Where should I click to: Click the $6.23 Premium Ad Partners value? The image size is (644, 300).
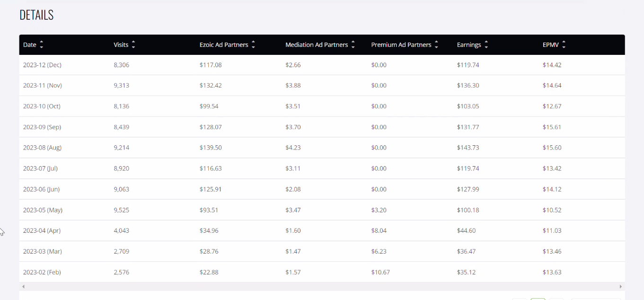tap(379, 251)
